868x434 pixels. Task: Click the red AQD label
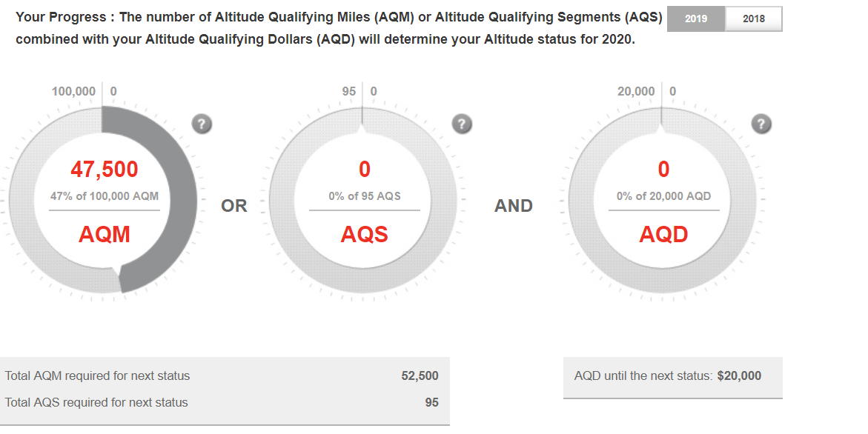tap(663, 235)
